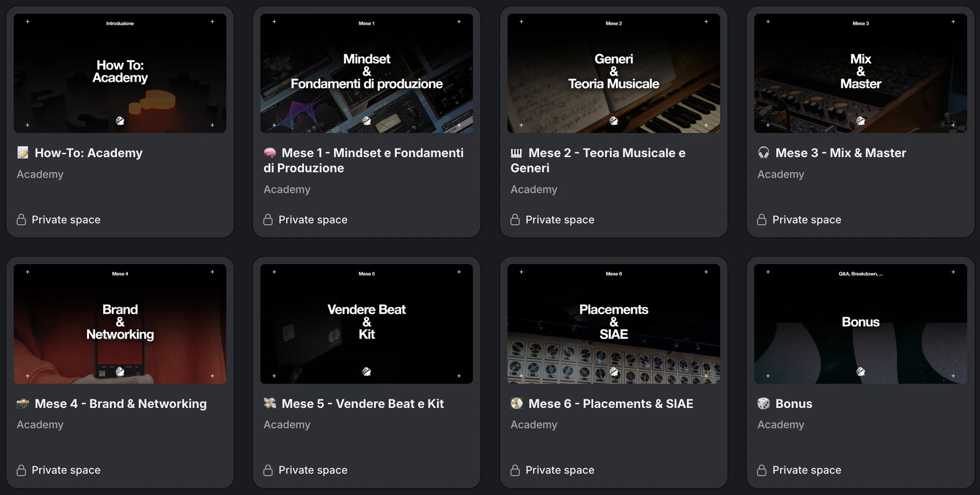This screenshot has height=495, width=980.
Task: Select the Brand & Networking cover image
Action: coord(120,324)
